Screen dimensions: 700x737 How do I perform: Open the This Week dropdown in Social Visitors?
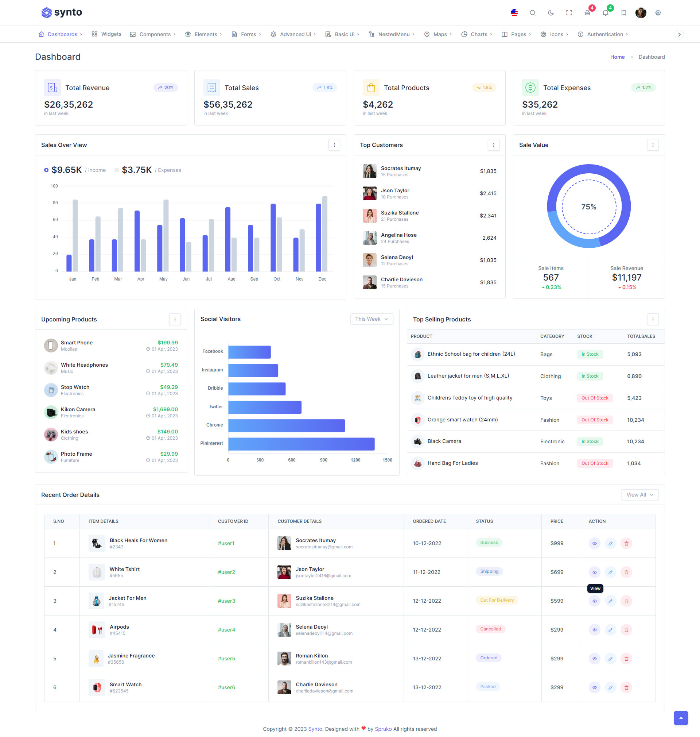[x=371, y=319]
